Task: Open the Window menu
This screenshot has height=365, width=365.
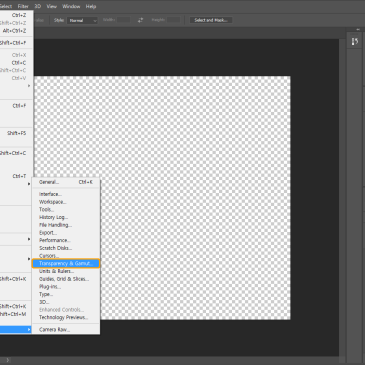Action: pyautogui.click(x=71, y=6)
